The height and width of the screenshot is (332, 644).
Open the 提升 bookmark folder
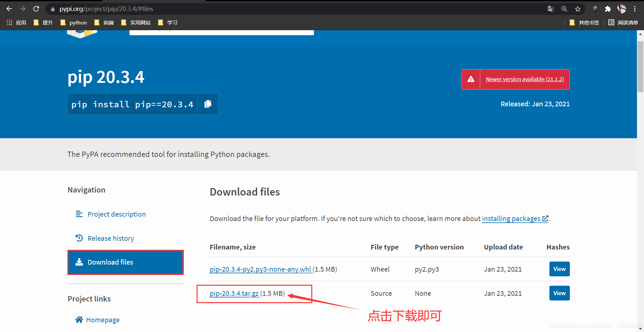pos(43,22)
